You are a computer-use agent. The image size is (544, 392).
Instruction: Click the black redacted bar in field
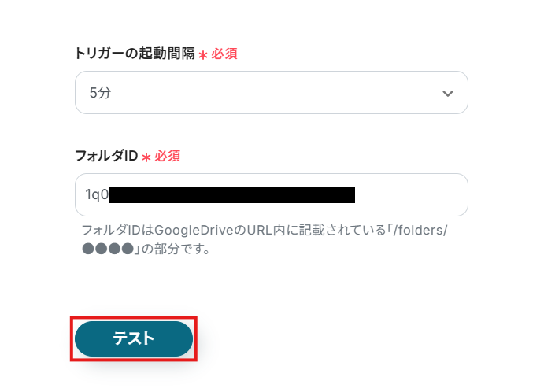tap(232, 194)
